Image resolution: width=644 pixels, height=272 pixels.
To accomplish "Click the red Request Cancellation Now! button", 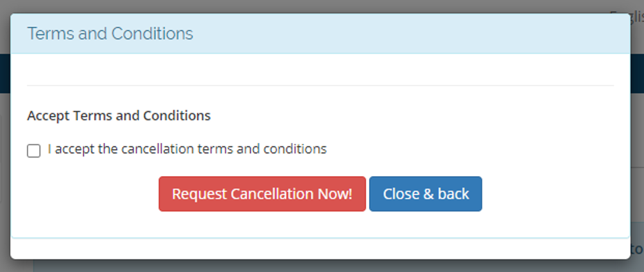I will coord(262,193).
